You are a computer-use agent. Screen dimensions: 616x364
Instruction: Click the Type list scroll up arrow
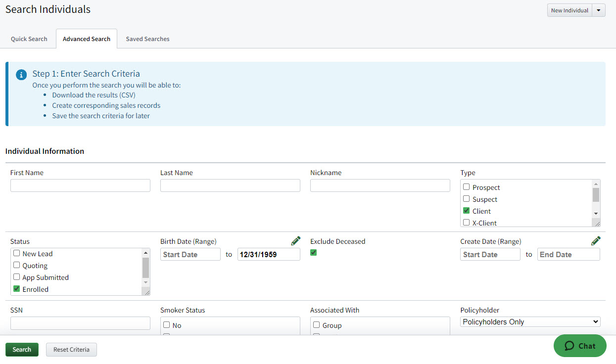click(x=596, y=183)
